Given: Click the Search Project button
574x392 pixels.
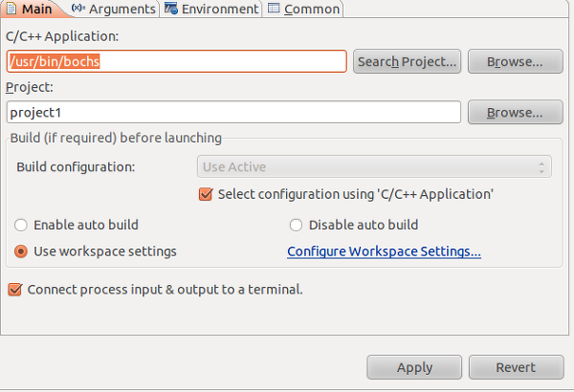Looking at the screenshot, I should pos(408,61).
